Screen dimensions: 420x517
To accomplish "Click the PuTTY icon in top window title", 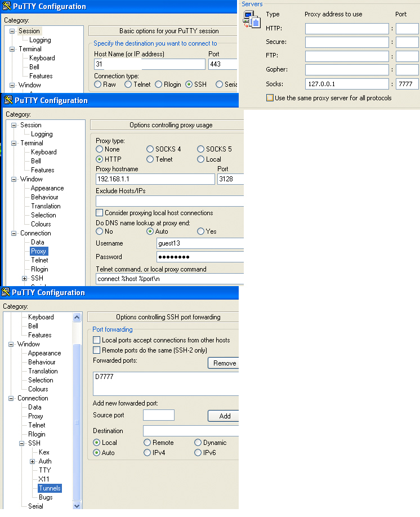I will [7, 6].
